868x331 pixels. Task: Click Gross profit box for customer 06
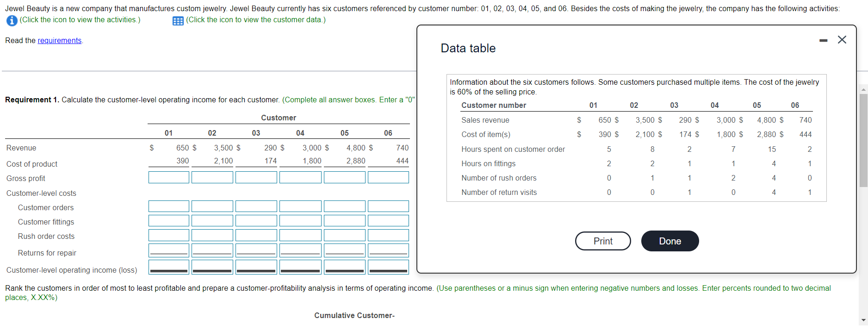[x=388, y=177]
